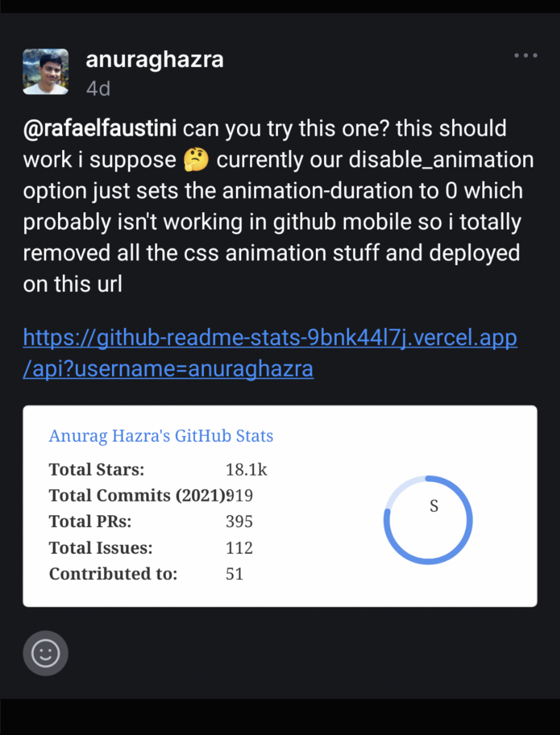Open Anurag Hazra's GitHub Stats title link
Image resolution: width=560 pixels, height=735 pixels.
161,435
